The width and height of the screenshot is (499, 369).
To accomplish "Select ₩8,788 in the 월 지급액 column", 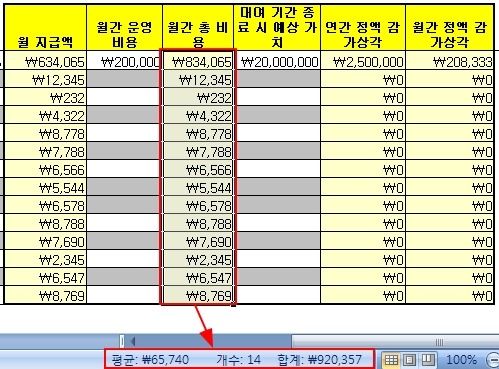I will click(x=45, y=223).
